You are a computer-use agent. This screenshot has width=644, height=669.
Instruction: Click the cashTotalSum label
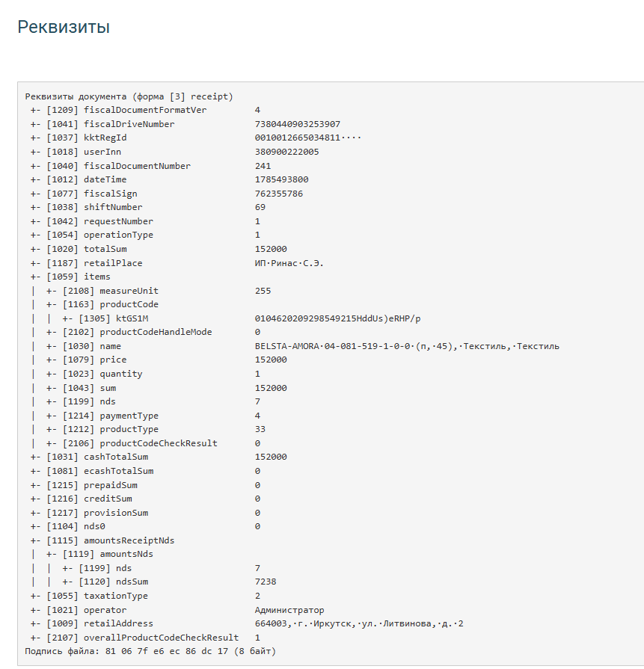pos(116,457)
